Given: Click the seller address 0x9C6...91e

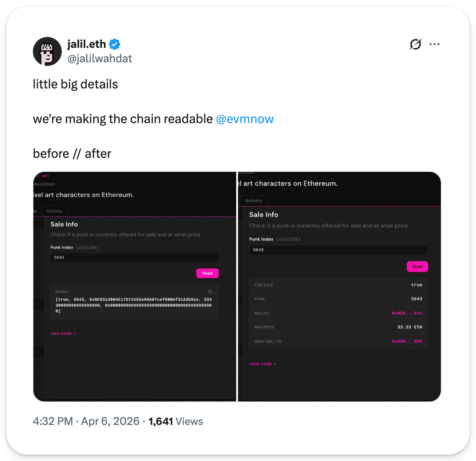Looking at the screenshot, I should pyautogui.click(x=407, y=313).
